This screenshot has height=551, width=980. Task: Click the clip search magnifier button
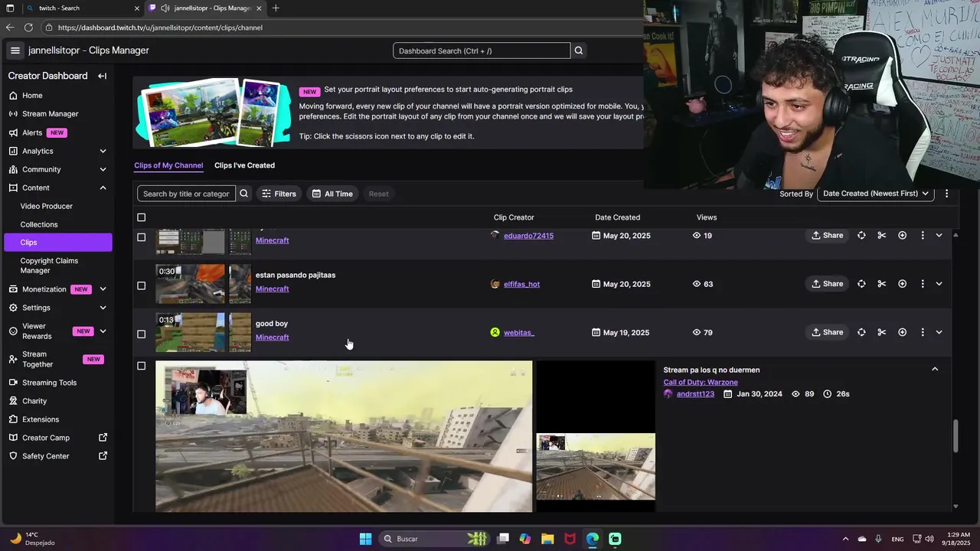(243, 194)
